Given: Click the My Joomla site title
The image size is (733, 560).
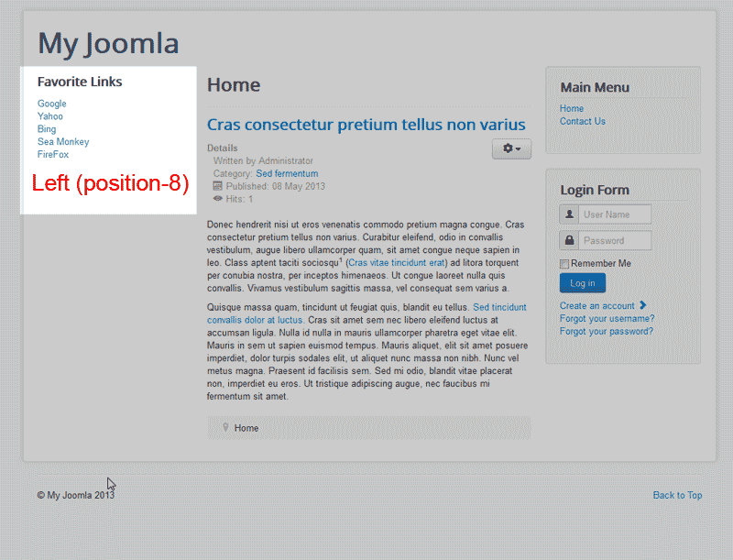Looking at the screenshot, I should pos(108,43).
